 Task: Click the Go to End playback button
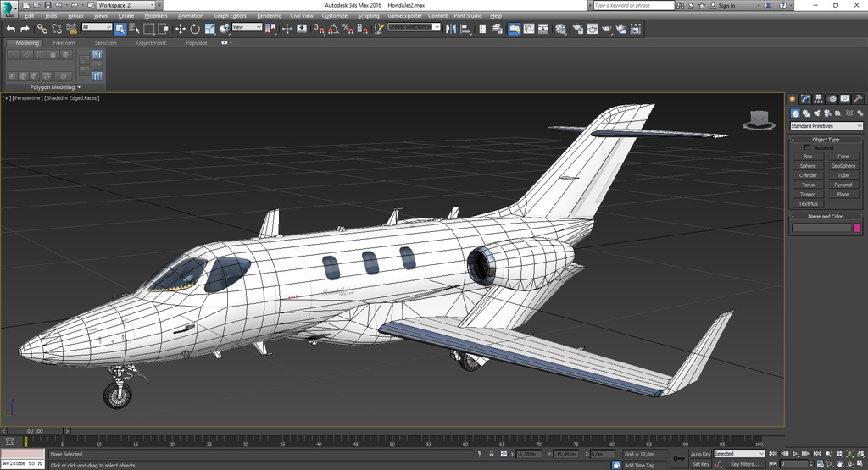click(816, 453)
